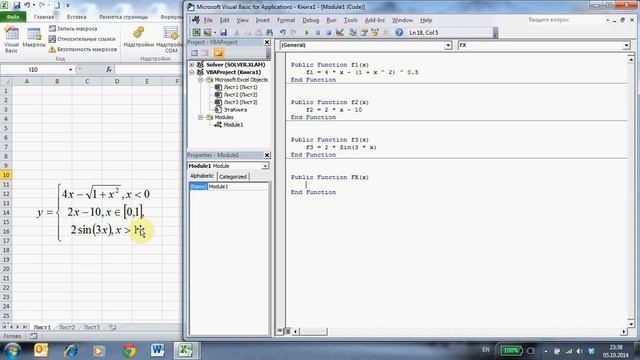Undo last edit in VBA toolbar
Screen dimensions: 640x360
point(282,32)
